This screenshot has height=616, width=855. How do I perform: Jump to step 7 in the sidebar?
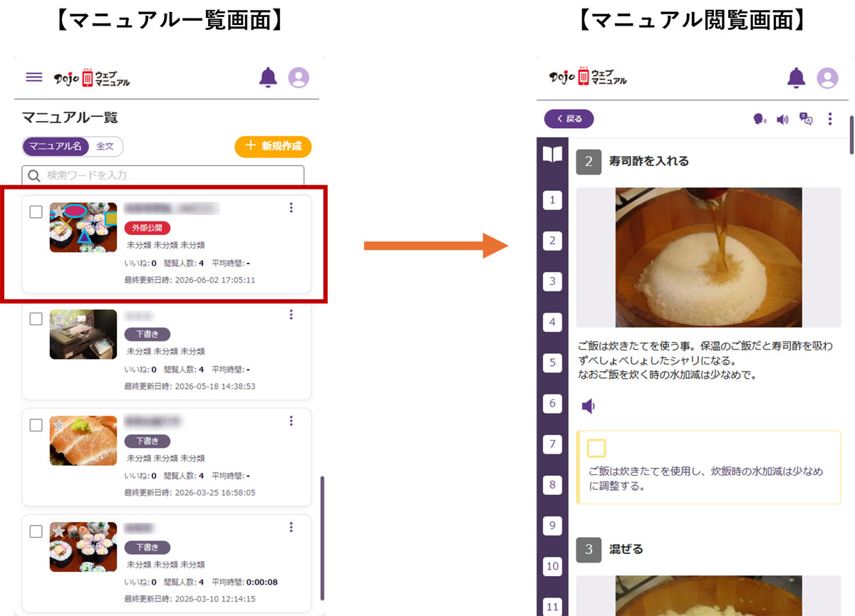[x=552, y=444]
